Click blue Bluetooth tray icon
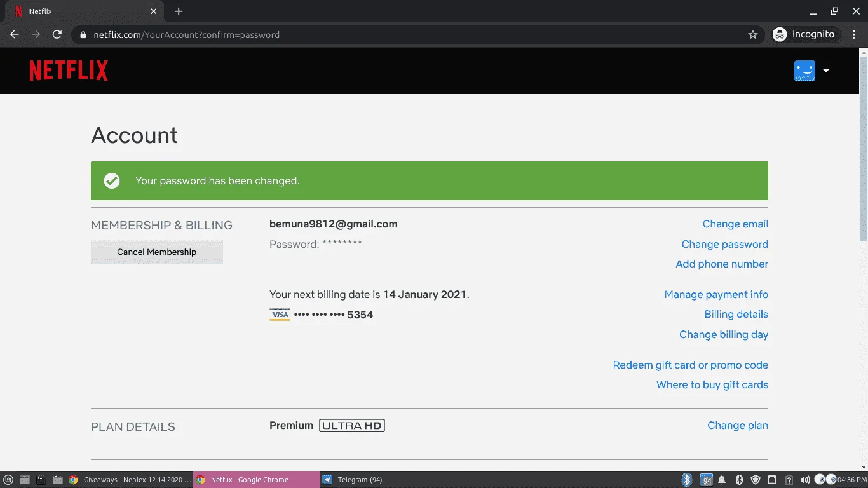This screenshot has width=868, height=488. [x=687, y=480]
